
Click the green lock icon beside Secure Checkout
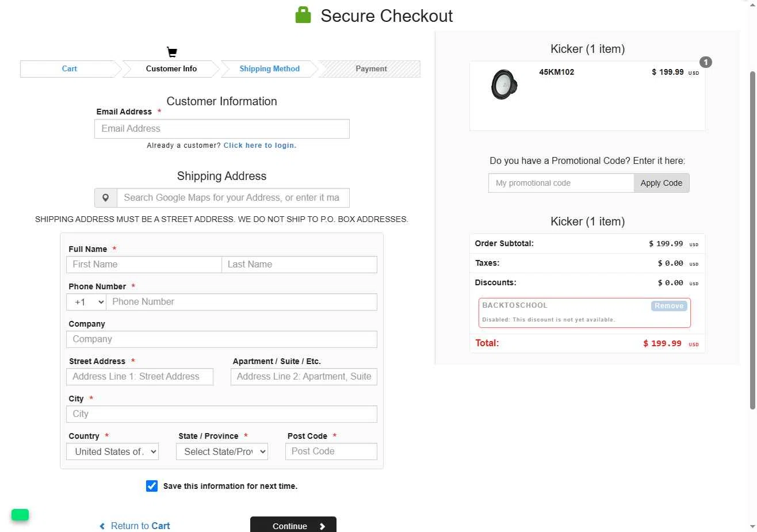pyautogui.click(x=303, y=15)
